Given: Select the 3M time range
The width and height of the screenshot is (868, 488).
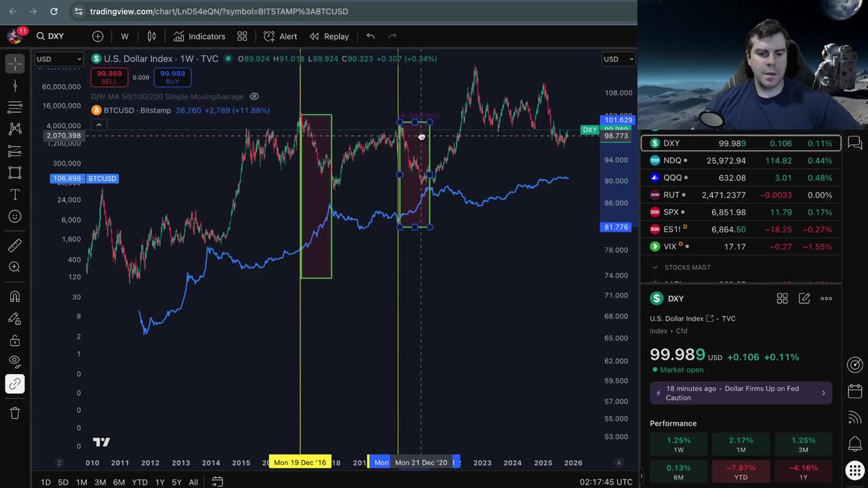Looking at the screenshot, I should [100, 482].
